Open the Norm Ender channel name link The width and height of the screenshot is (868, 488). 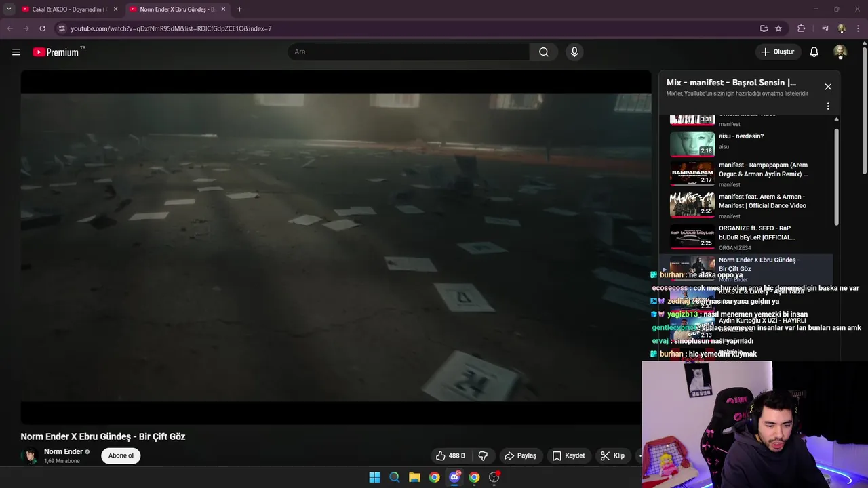coord(63,451)
